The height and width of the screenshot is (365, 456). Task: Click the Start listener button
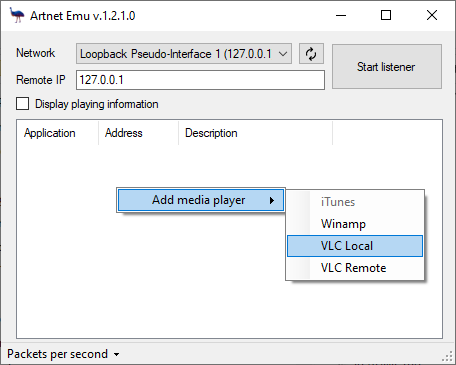click(x=387, y=67)
